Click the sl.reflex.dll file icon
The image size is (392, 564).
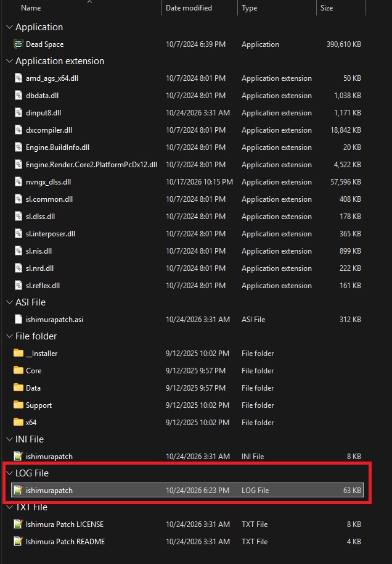click(x=18, y=285)
